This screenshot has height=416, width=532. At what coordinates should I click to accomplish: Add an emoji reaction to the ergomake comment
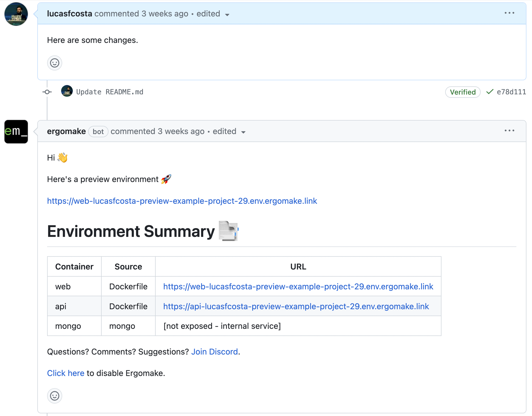(54, 396)
